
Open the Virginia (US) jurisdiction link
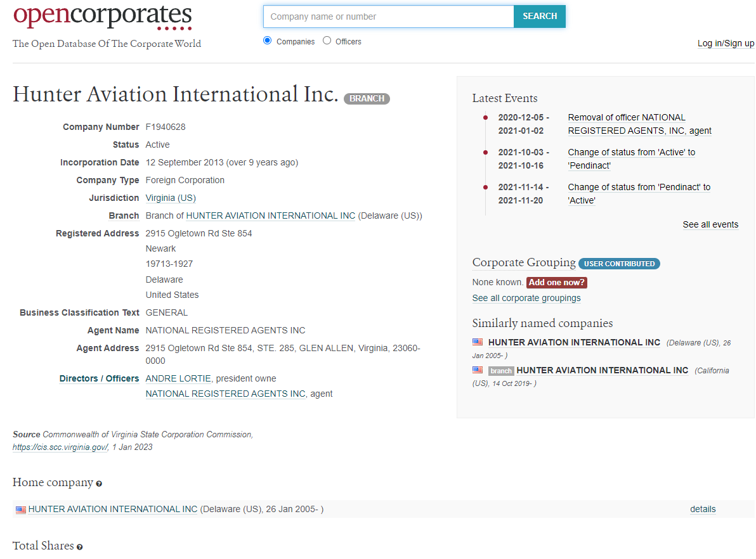pyautogui.click(x=171, y=198)
